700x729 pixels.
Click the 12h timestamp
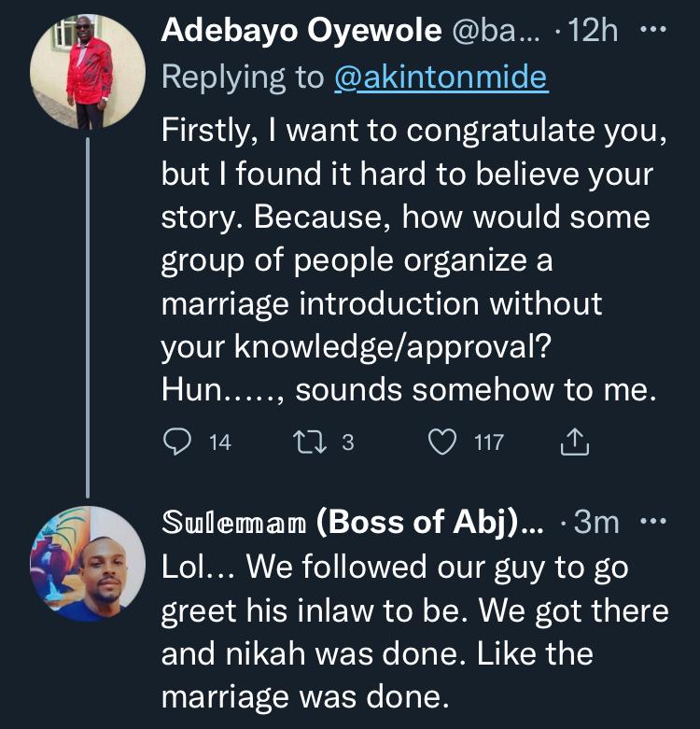(595, 31)
